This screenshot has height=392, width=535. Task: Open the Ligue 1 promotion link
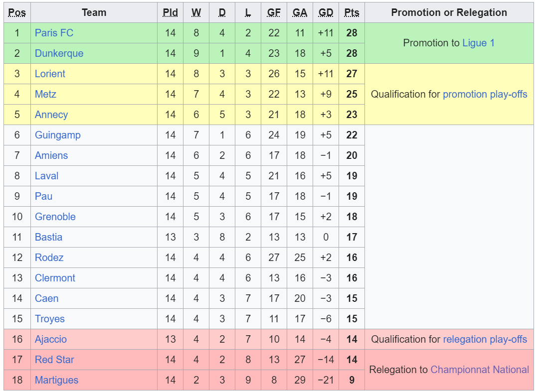478,43
